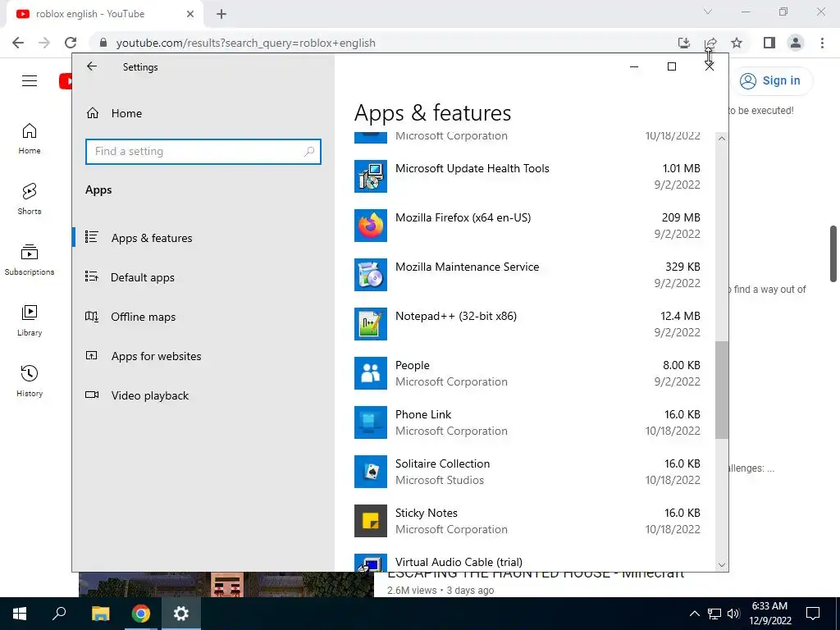Switch to Chrome in taskbar
This screenshot has width=840, height=630.
coord(141,614)
